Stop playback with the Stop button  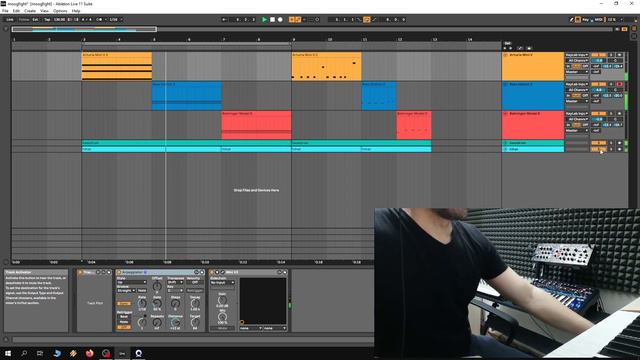[x=272, y=19]
